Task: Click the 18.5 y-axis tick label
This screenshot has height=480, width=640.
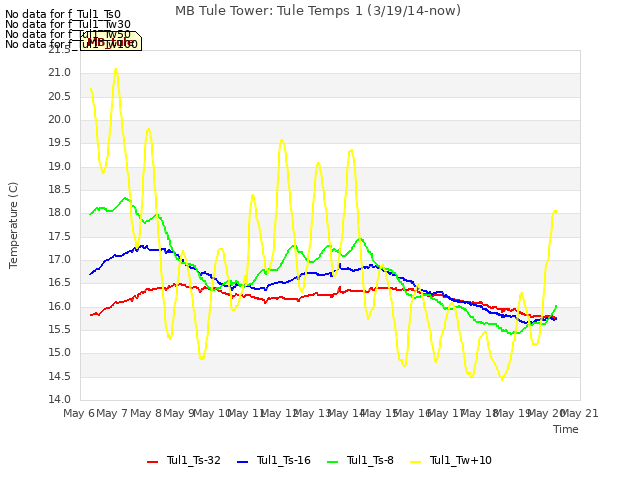Action: (60, 190)
